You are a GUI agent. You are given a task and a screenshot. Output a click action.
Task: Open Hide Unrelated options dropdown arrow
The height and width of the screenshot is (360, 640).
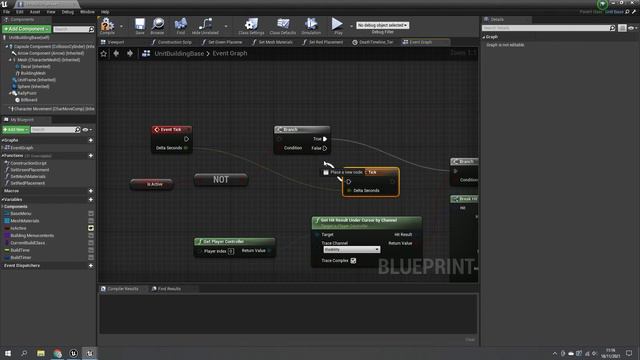pyautogui.click(x=226, y=26)
